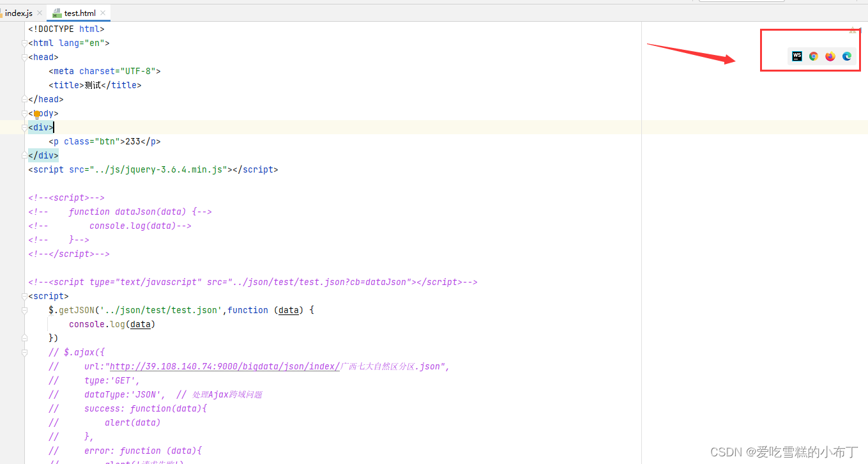Click the // $.ajax({ comment line
Screen dimensions: 868x464
(77, 353)
